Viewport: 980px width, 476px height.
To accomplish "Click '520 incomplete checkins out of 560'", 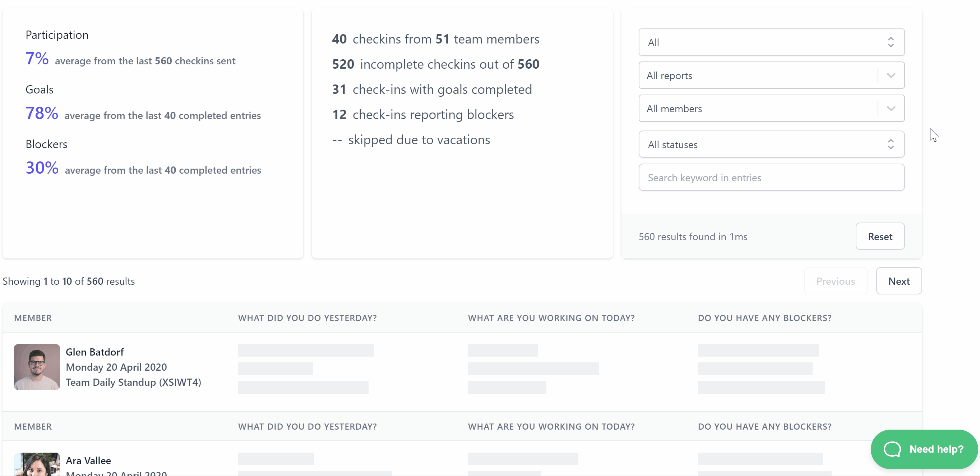I will point(436,64).
